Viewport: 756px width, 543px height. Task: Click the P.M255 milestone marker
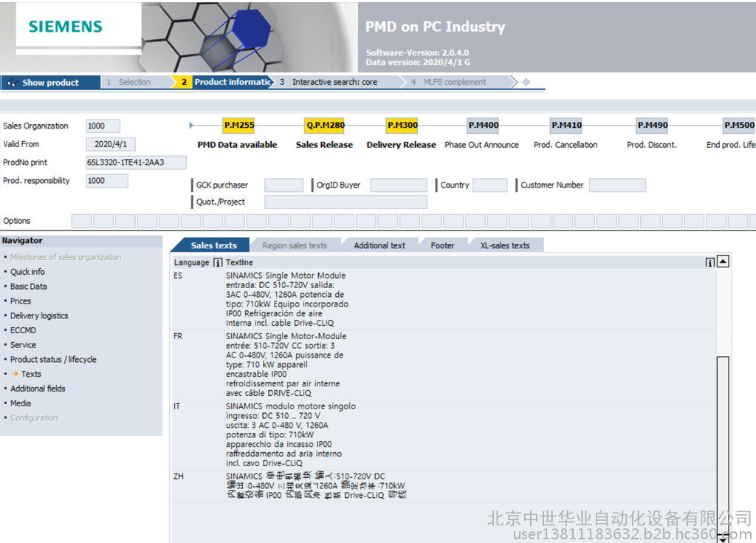point(238,126)
